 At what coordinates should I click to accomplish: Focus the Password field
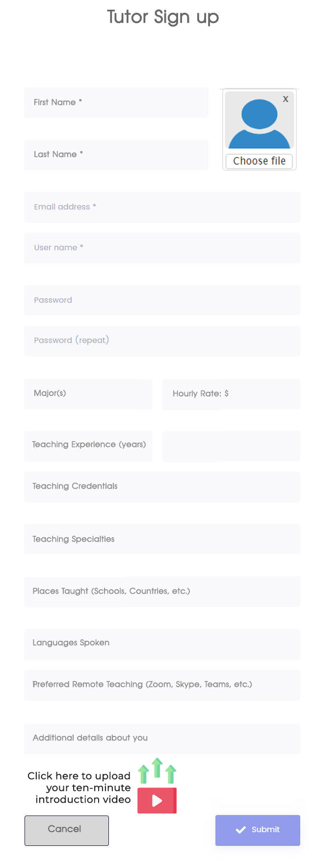162,300
